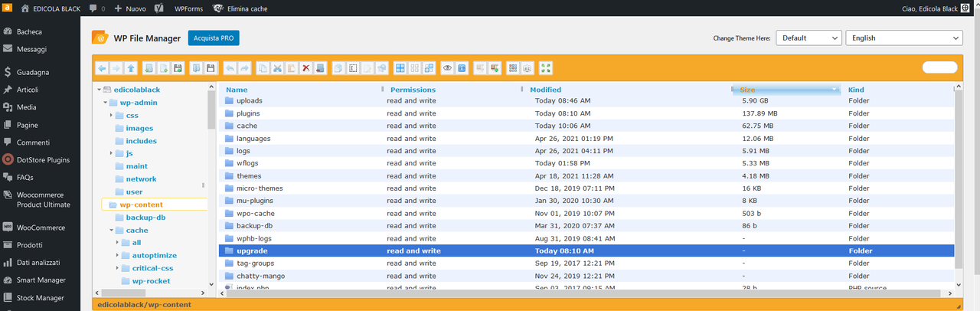Screen dimensions: 980x311
Task: Select the wp-rocket folder in the tree
Action: pyautogui.click(x=151, y=281)
